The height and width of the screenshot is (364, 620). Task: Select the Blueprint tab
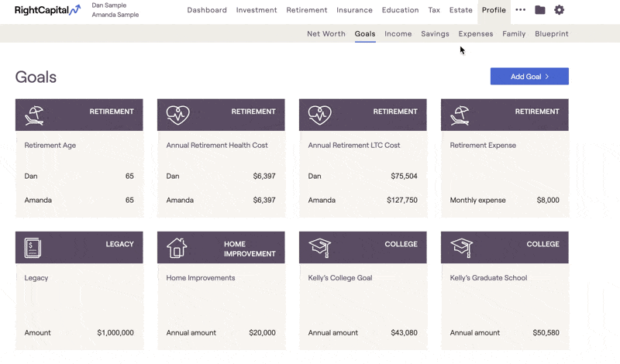tap(551, 34)
